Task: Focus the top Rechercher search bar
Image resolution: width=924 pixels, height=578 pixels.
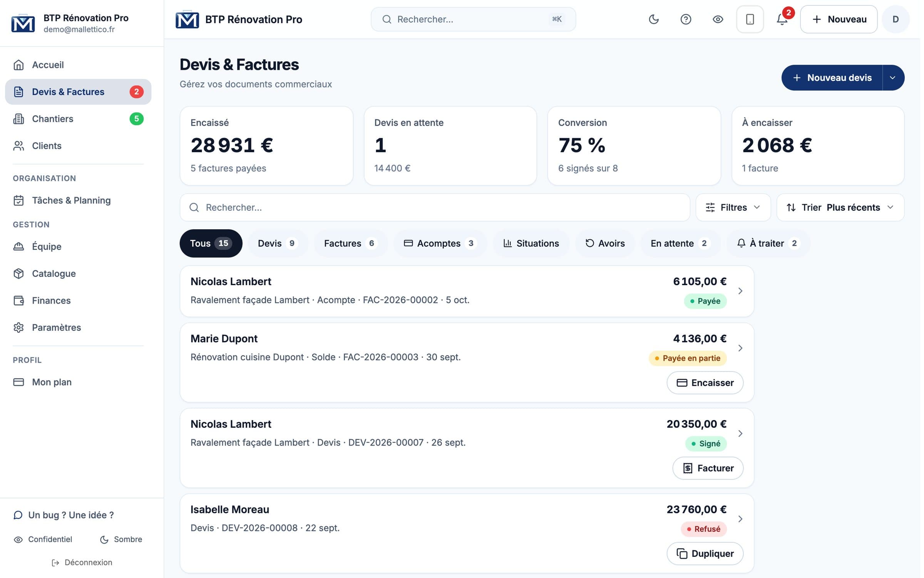Action: [x=473, y=19]
